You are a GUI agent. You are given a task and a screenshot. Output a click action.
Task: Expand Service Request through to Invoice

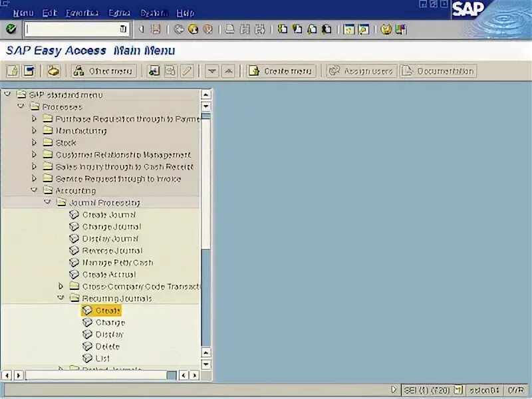click(x=34, y=178)
